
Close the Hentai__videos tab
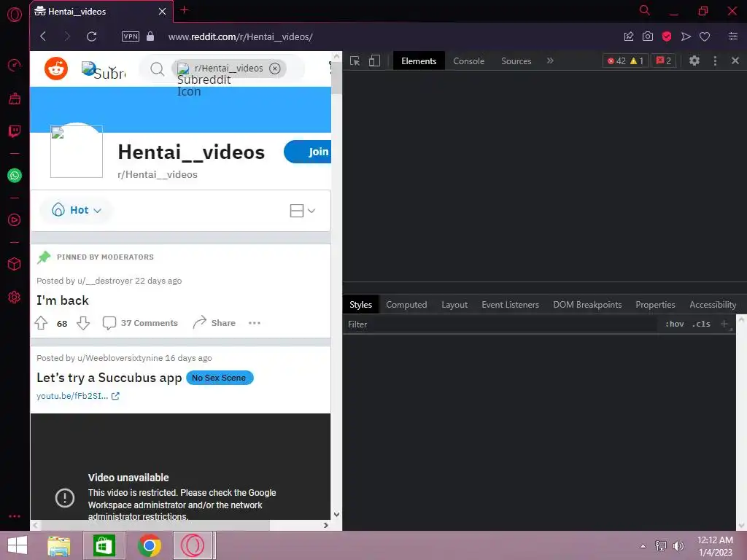(162, 12)
